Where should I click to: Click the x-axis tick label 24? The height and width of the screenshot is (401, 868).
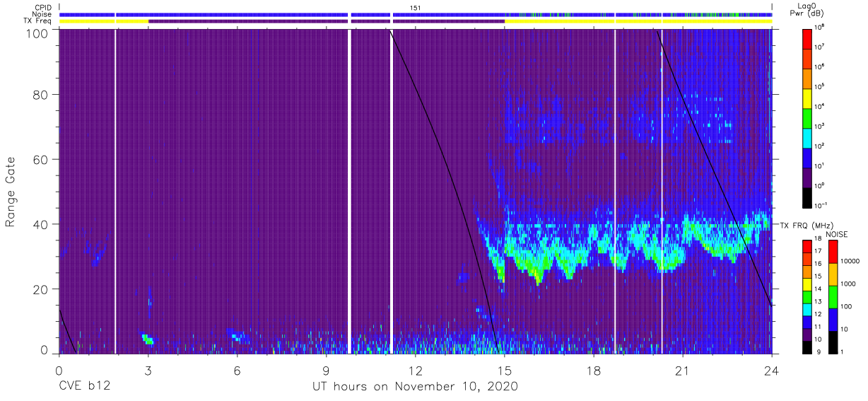coord(772,370)
